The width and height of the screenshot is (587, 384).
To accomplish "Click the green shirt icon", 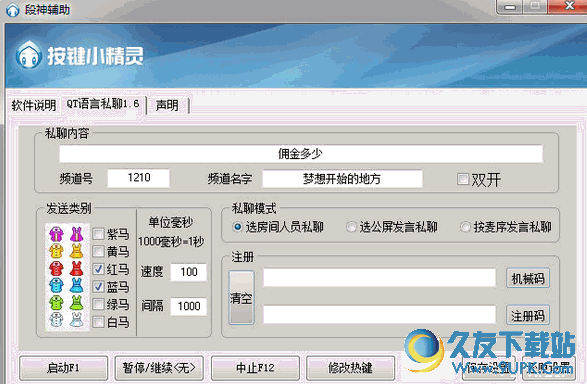I will coord(56,303).
